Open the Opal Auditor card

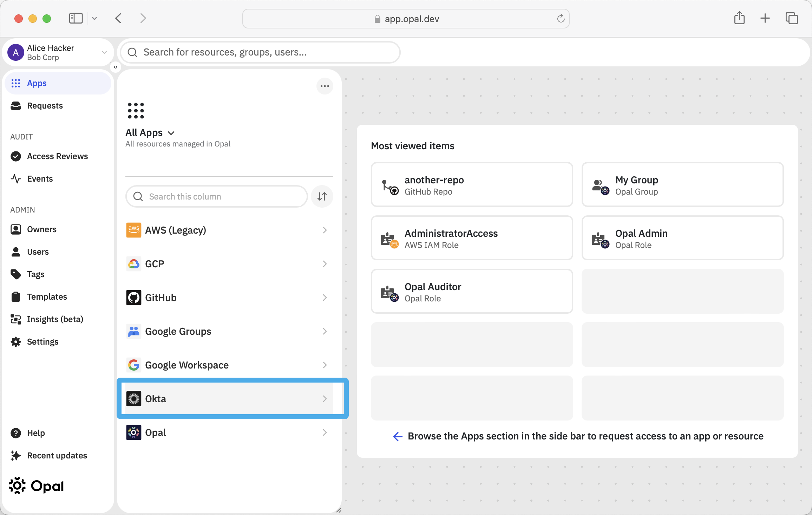click(x=472, y=291)
